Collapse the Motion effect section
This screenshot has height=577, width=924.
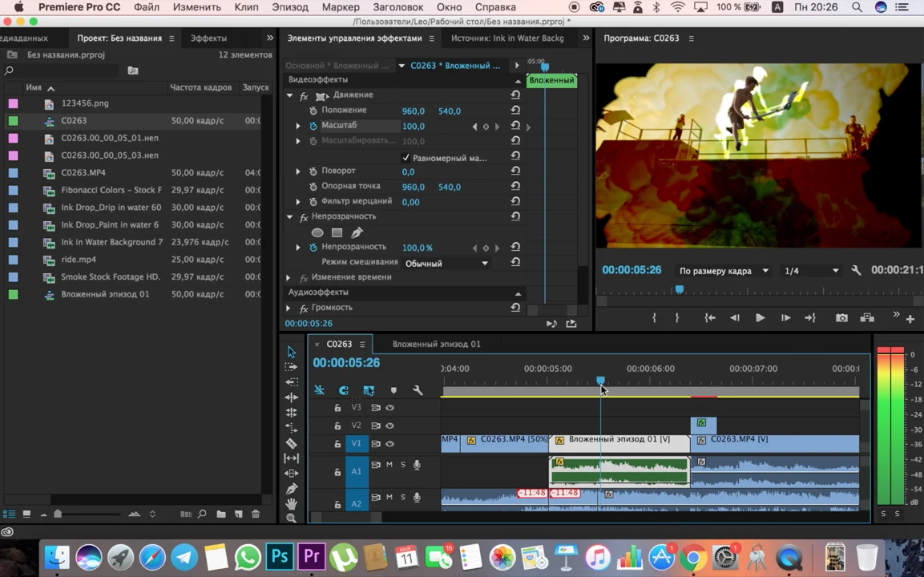click(289, 95)
